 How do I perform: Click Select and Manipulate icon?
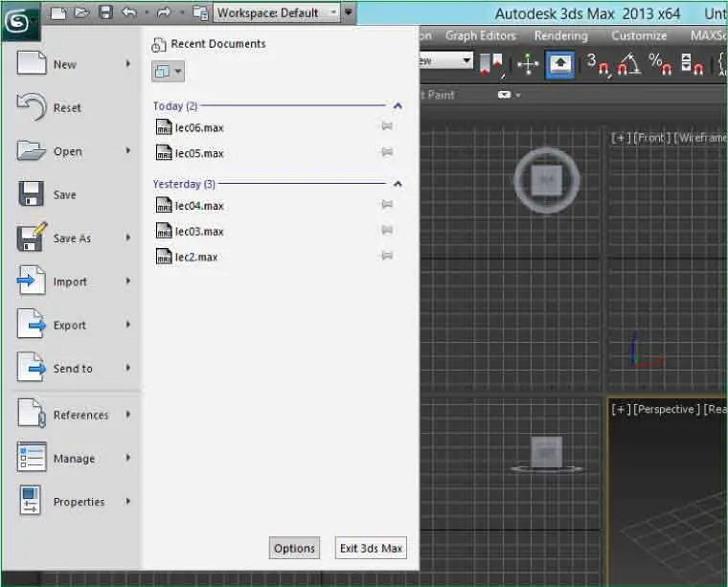tap(529, 64)
